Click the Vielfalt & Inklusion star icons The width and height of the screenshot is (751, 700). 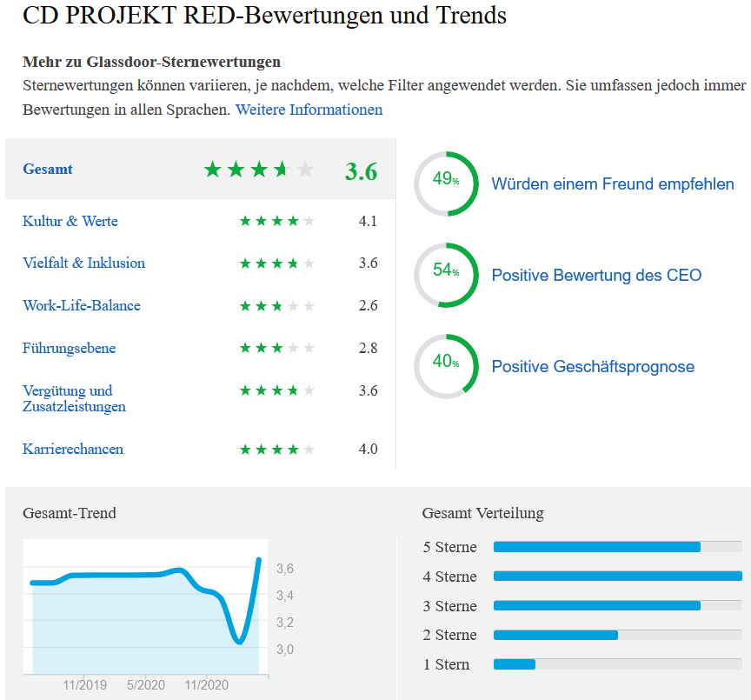[x=276, y=263]
